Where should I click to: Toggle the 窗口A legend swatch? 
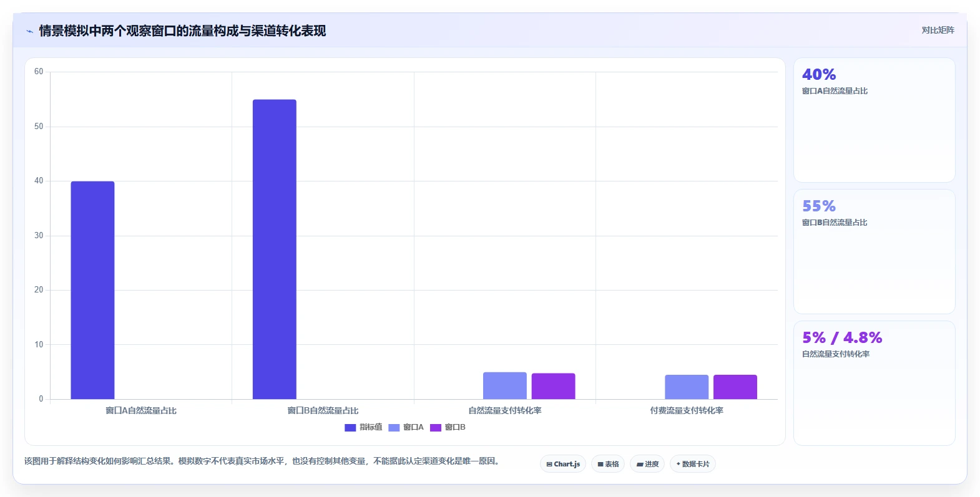tap(394, 428)
